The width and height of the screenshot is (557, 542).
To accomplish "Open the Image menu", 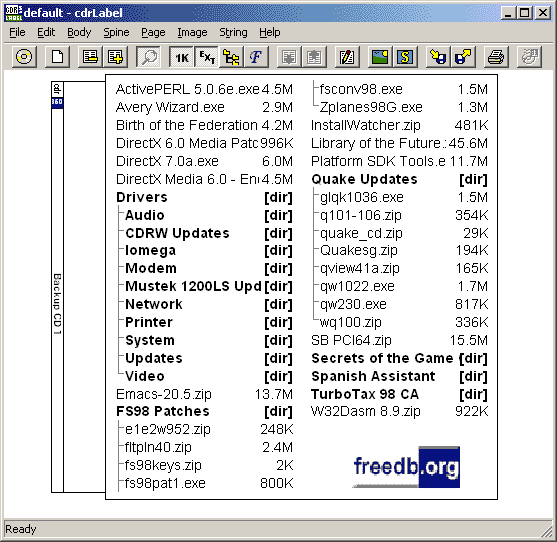I will pyautogui.click(x=192, y=32).
